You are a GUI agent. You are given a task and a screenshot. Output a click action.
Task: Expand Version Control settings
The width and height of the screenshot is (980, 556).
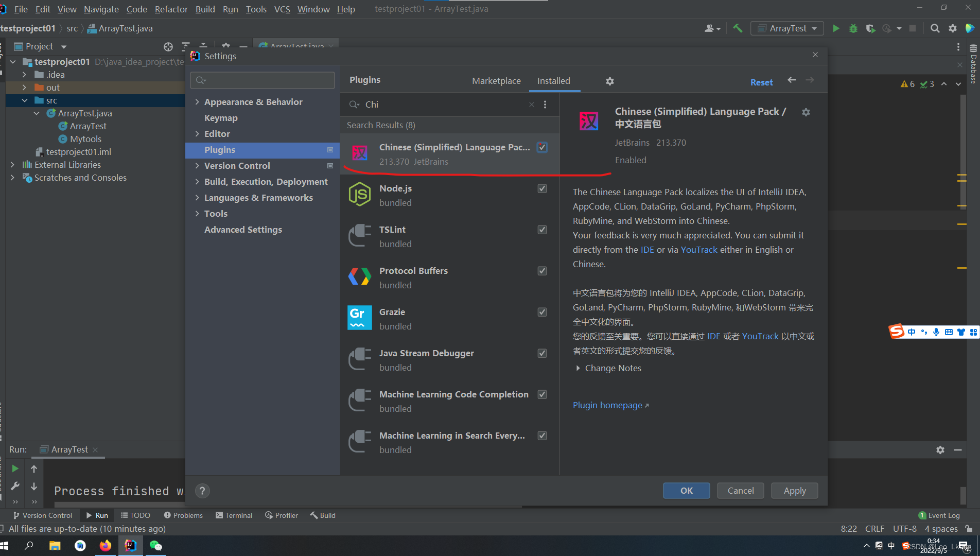[197, 166]
